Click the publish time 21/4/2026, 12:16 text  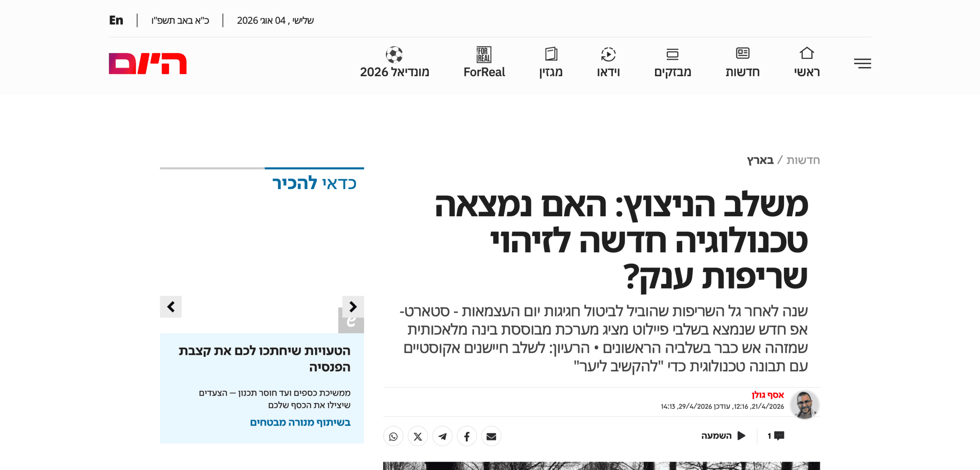click(x=758, y=406)
